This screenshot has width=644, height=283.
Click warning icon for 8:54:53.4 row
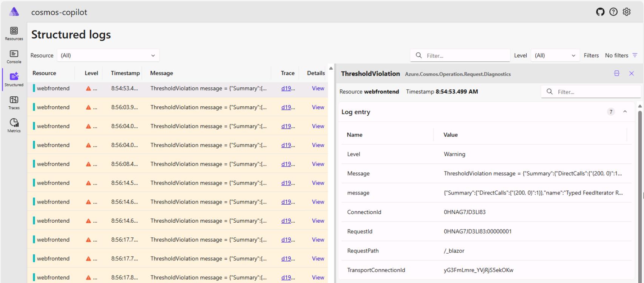point(88,89)
